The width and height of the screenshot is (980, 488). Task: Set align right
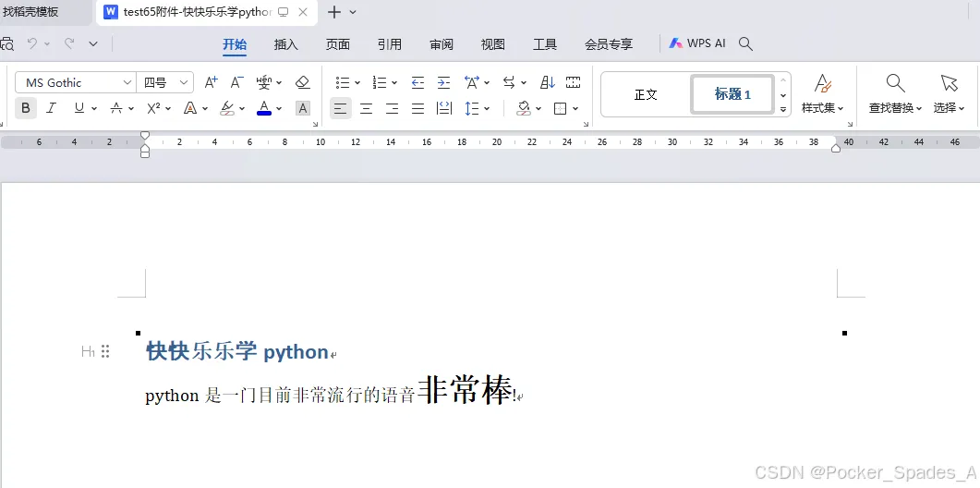click(x=392, y=108)
